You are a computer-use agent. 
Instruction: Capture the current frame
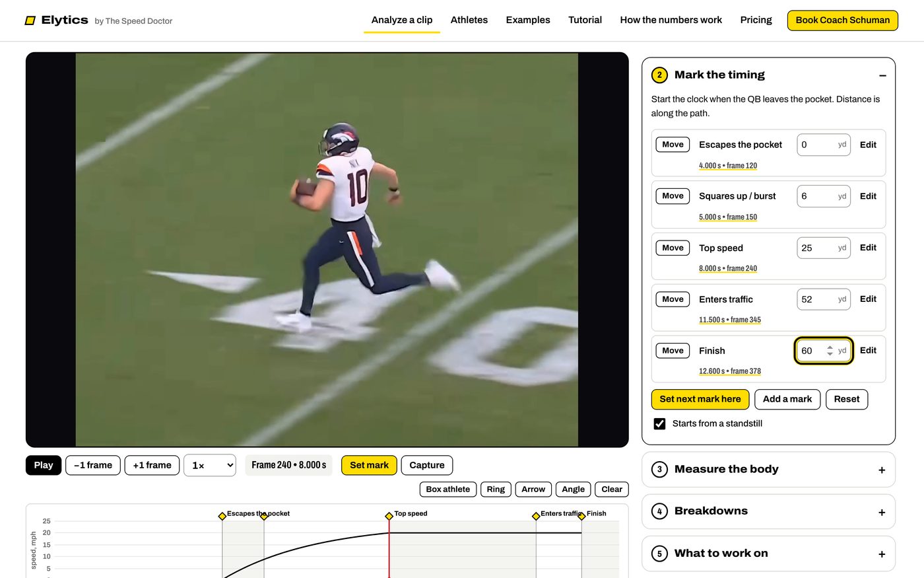click(x=427, y=465)
